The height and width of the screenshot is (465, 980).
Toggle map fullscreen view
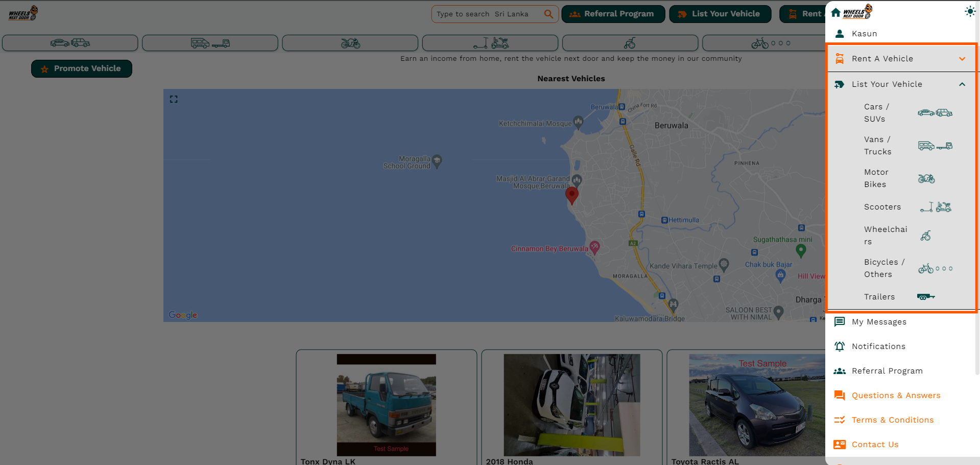click(174, 99)
